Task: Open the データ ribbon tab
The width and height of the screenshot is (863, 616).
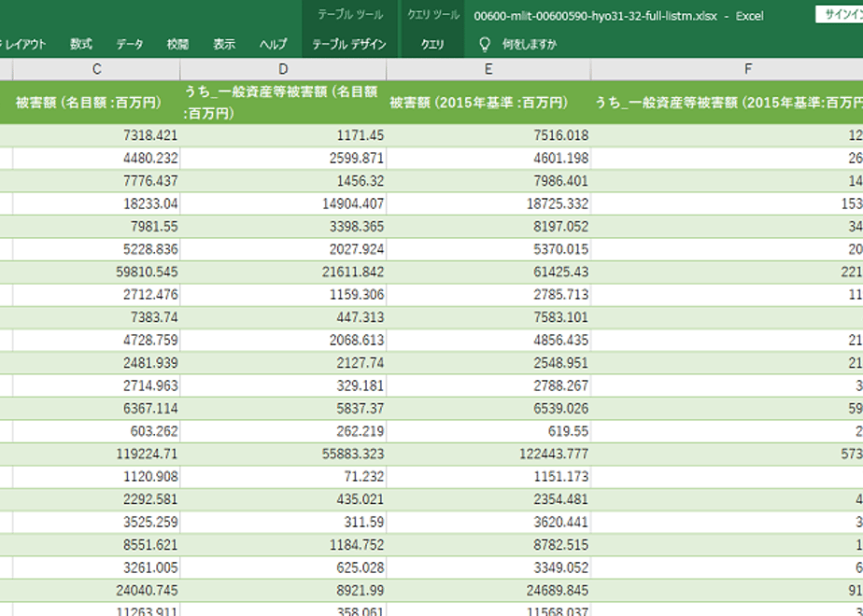Action: tap(130, 44)
